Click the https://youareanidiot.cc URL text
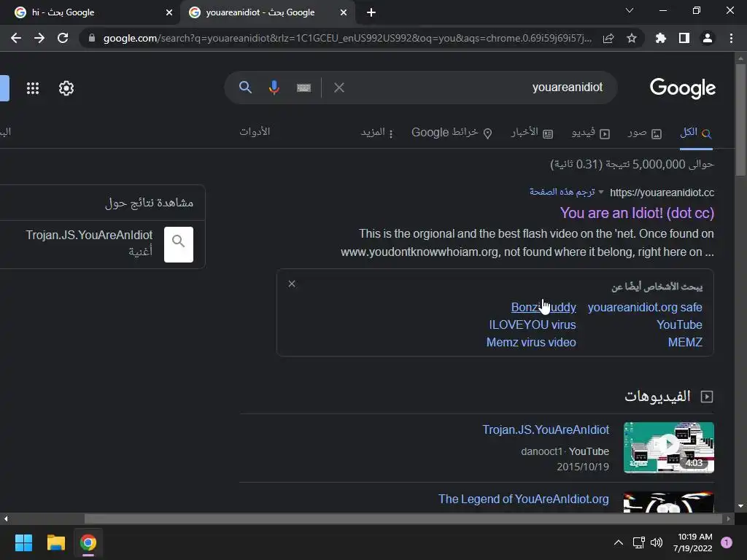Screen dimensions: 747x560 [662, 192]
